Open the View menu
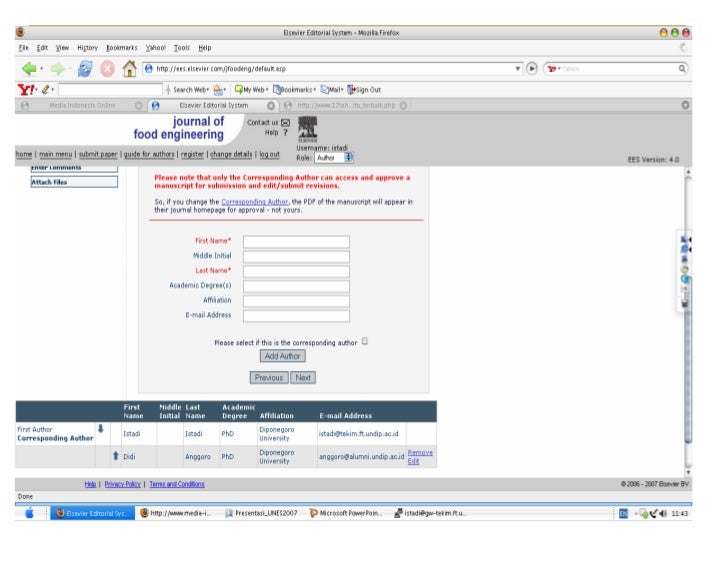This screenshot has width=728, height=563. pos(62,48)
